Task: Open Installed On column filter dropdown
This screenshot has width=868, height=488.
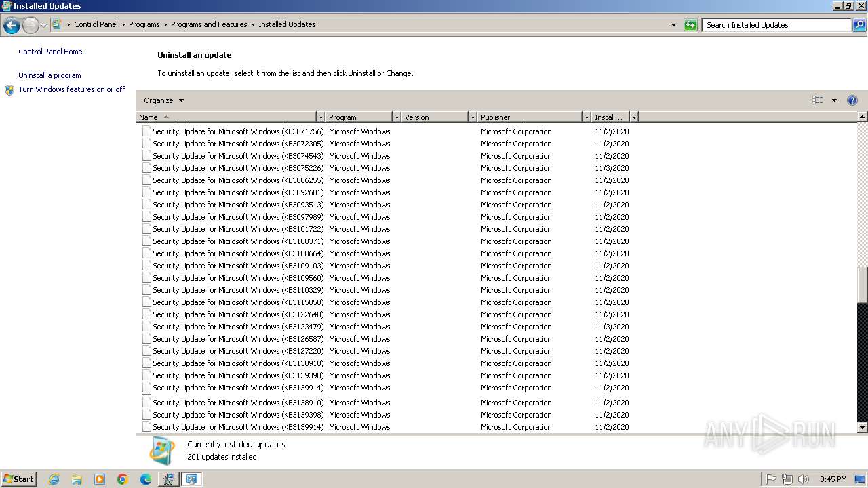Action: tap(634, 117)
